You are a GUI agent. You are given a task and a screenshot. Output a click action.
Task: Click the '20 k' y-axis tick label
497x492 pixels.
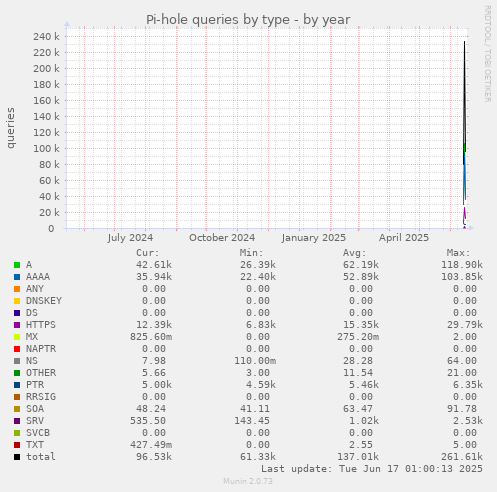click(x=49, y=212)
